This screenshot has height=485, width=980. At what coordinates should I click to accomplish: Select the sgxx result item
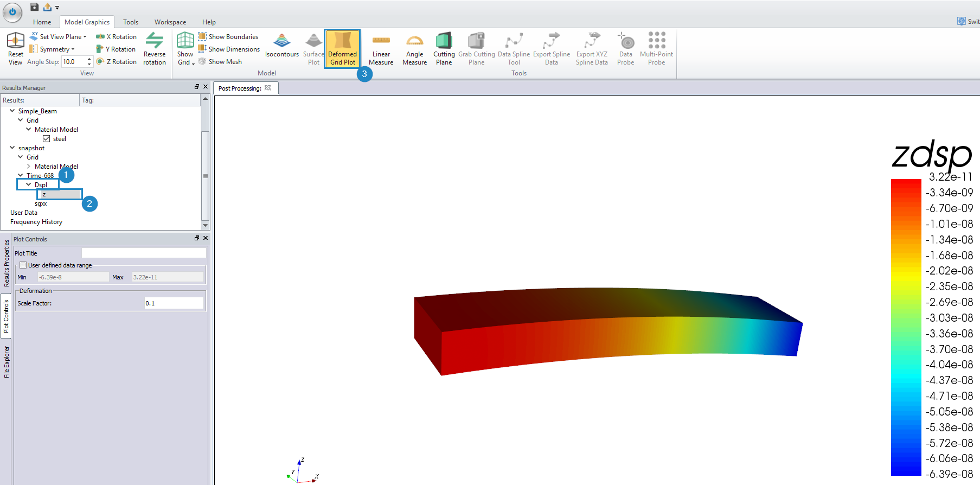point(41,203)
